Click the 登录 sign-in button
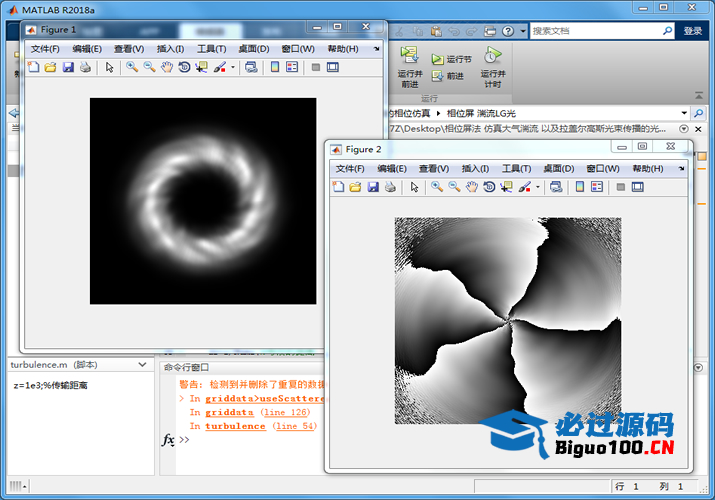715x500 pixels. pyautogui.click(x=692, y=31)
